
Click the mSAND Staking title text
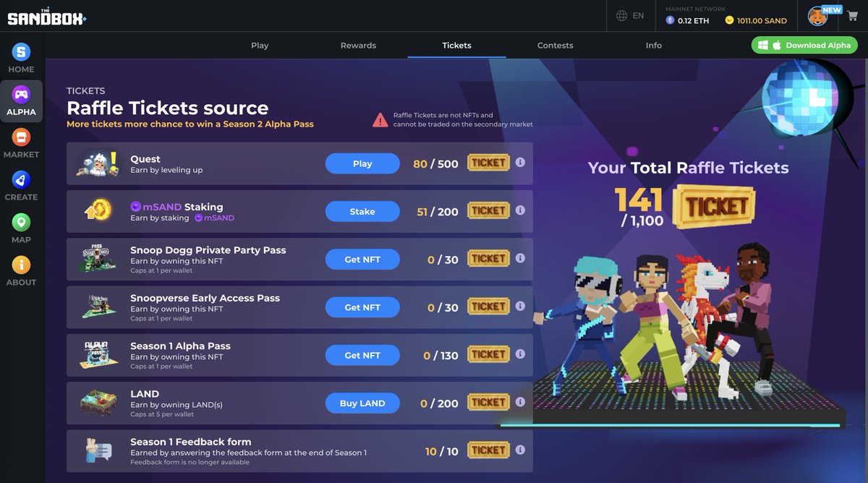coord(176,207)
